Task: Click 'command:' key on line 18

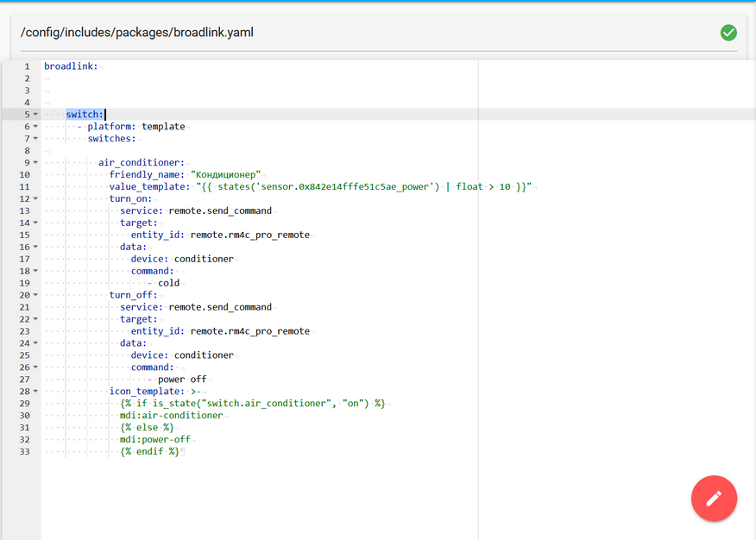Action: tap(153, 271)
